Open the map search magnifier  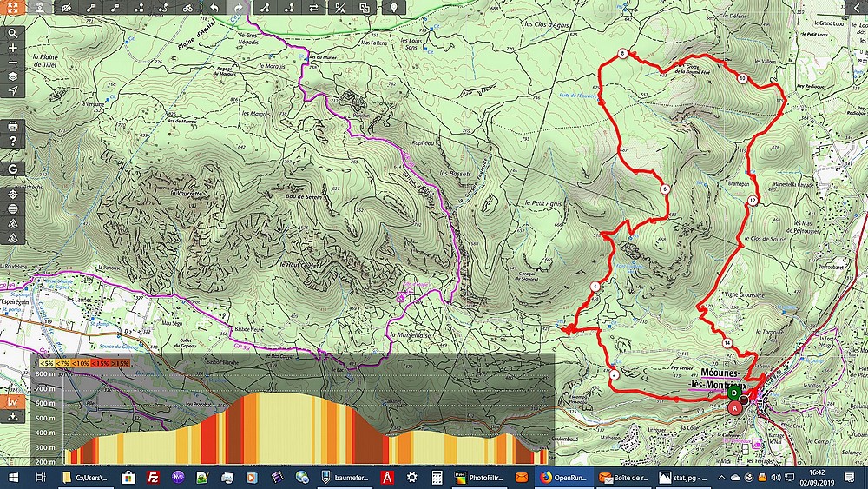pyautogui.click(x=12, y=33)
